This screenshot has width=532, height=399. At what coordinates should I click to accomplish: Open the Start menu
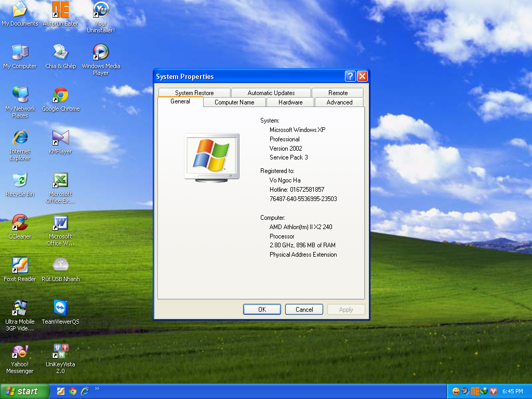[x=24, y=391]
